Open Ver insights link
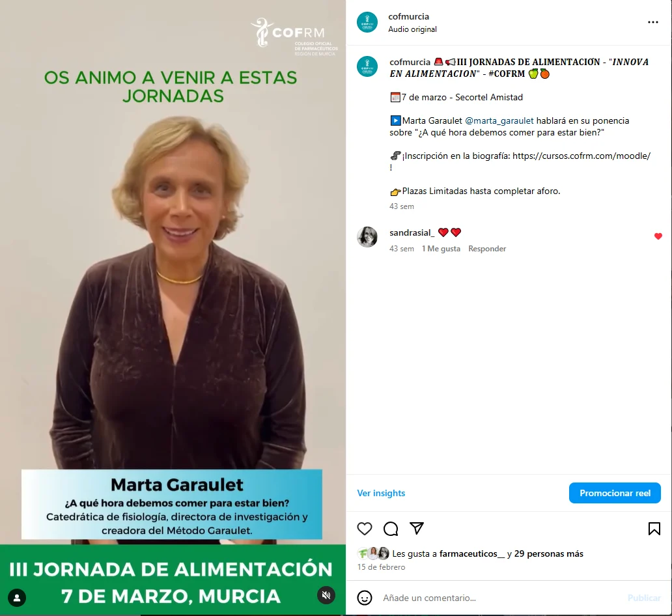Viewport: 672px width, 616px height. click(381, 493)
